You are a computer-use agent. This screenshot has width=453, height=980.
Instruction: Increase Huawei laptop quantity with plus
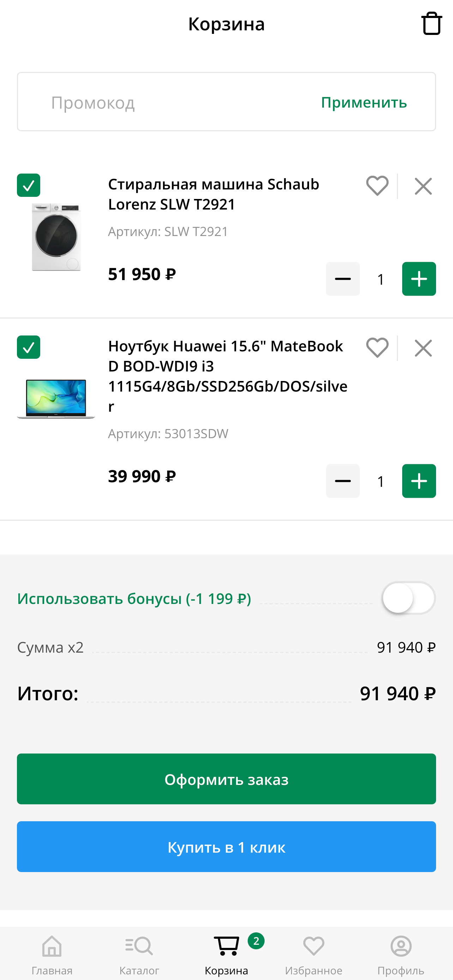419,481
